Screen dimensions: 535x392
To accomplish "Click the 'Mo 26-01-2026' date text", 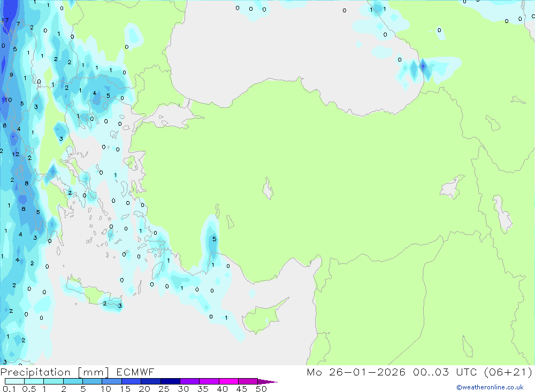I will [x=356, y=372].
